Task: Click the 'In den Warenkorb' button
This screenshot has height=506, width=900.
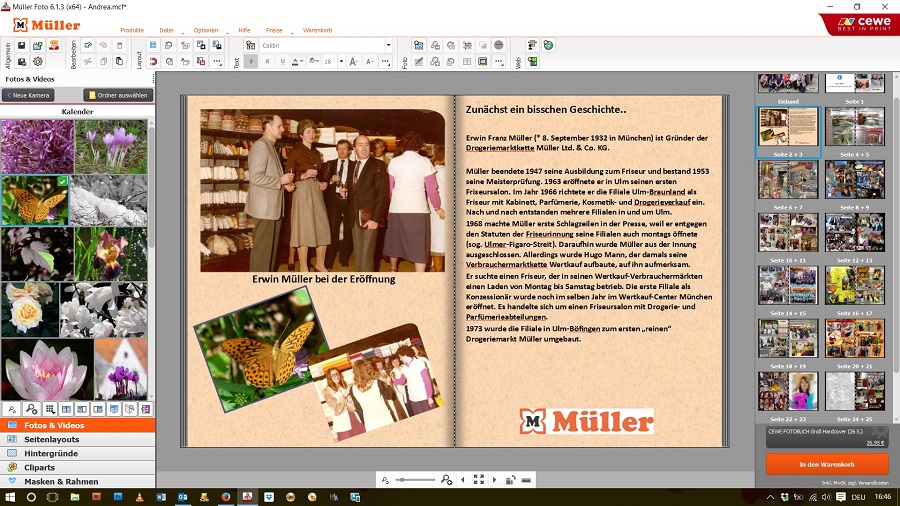Action: (826, 464)
